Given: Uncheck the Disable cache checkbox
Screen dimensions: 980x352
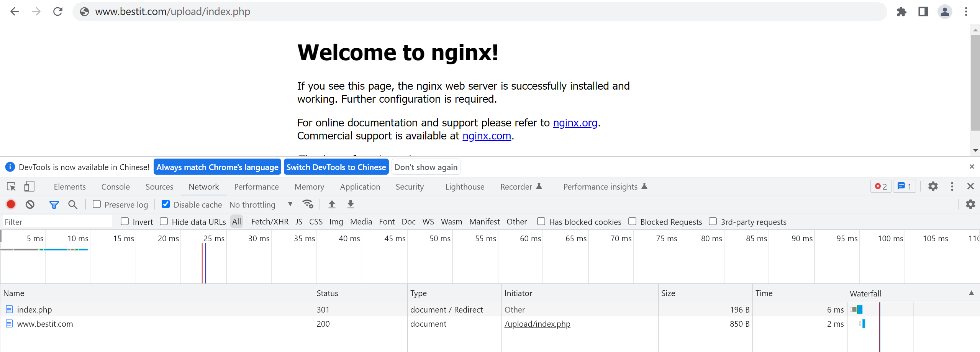Looking at the screenshot, I should point(166,204).
